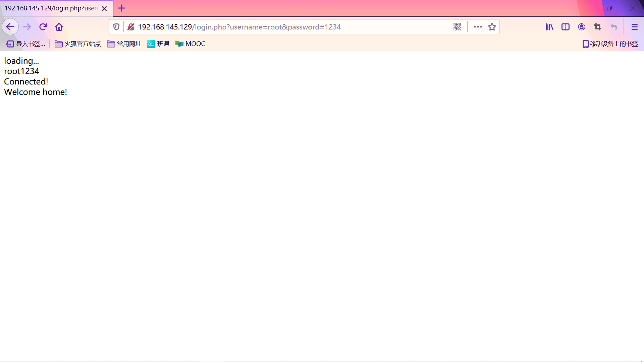The image size is (644, 362).
Task: Reload the current page
Action: pos(43,27)
